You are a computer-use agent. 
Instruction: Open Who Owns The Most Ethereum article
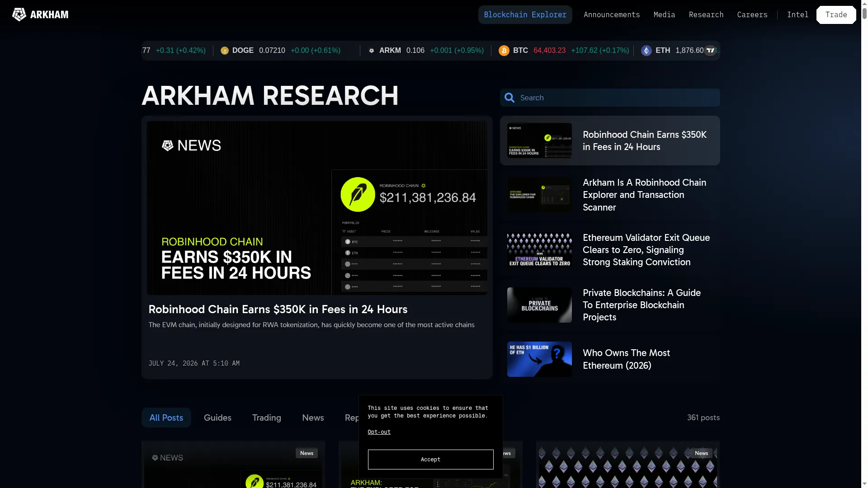point(627,359)
